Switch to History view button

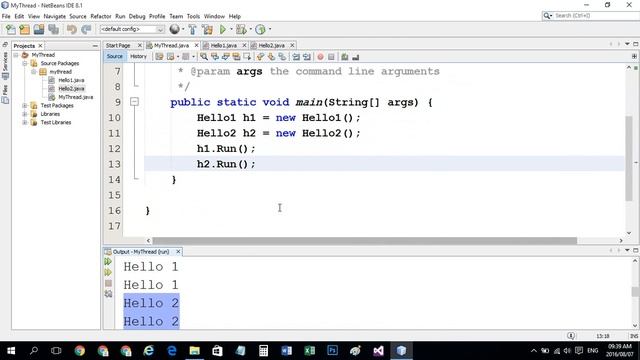(x=138, y=56)
